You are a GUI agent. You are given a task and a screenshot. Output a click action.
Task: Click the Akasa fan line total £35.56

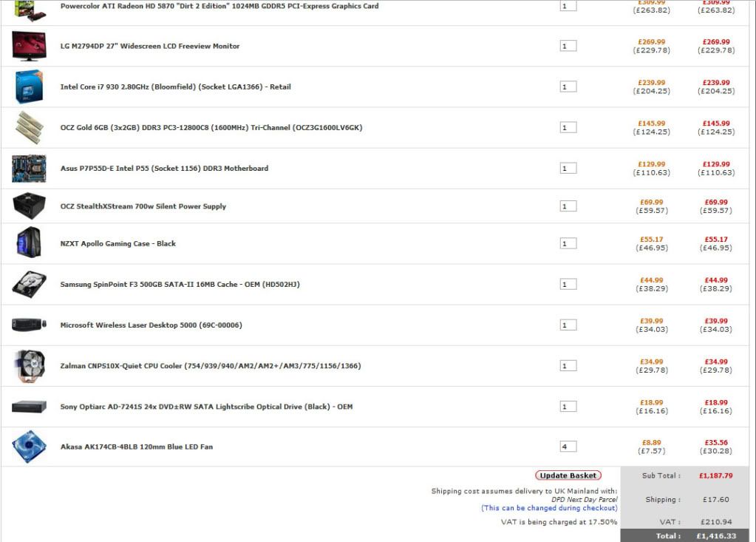716,443
